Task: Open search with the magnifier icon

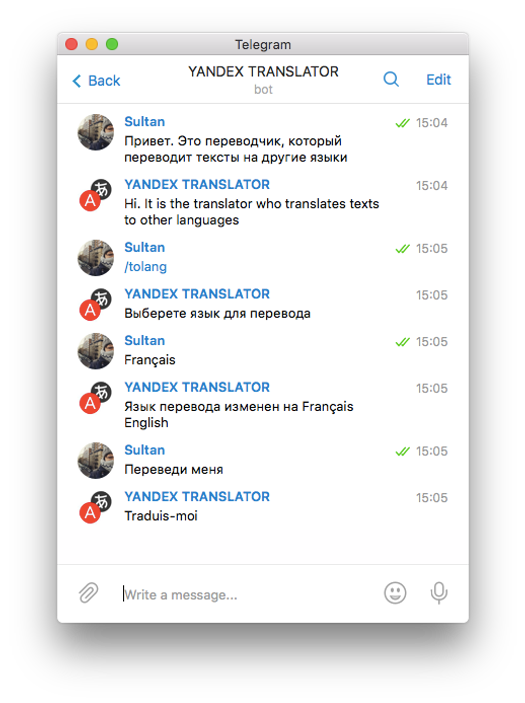Action: pos(391,79)
